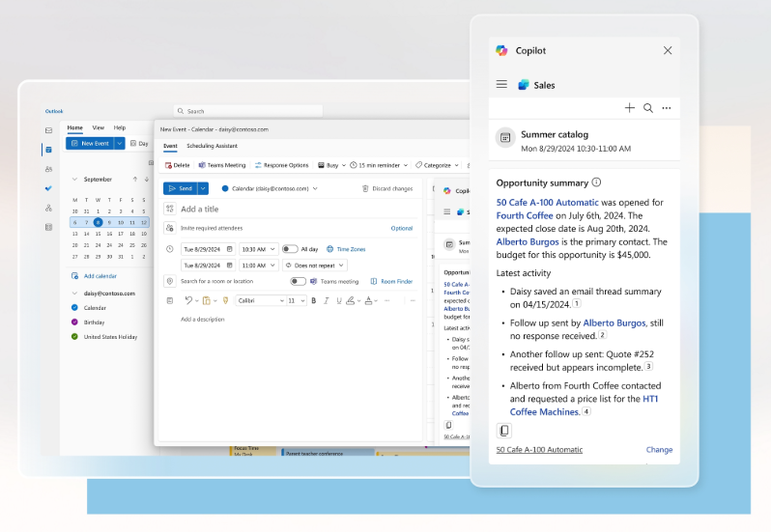Open Mail in the Outlook sidebar
Image resolution: width=771 pixels, height=532 pixels.
48,130
